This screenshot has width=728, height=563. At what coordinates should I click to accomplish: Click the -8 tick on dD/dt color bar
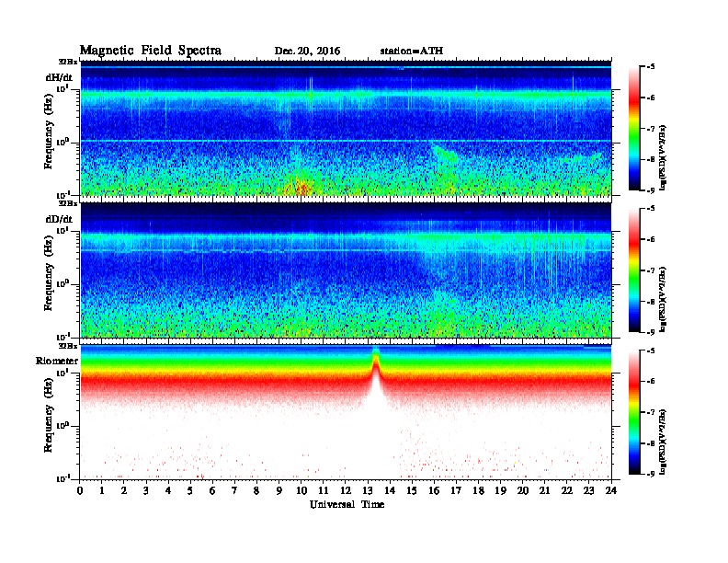650,301
